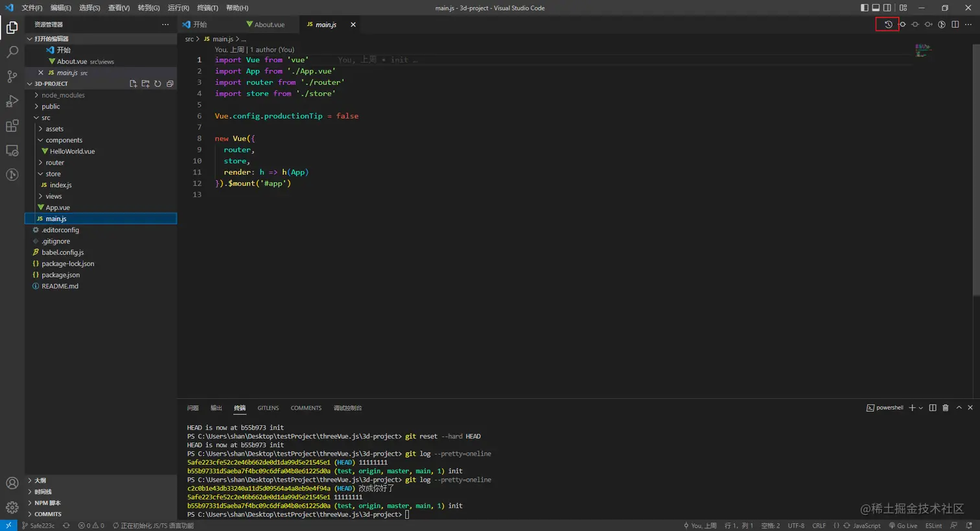980x531 pixels.
Task: Open the Help menu
Action: click(x=237, y=8)
